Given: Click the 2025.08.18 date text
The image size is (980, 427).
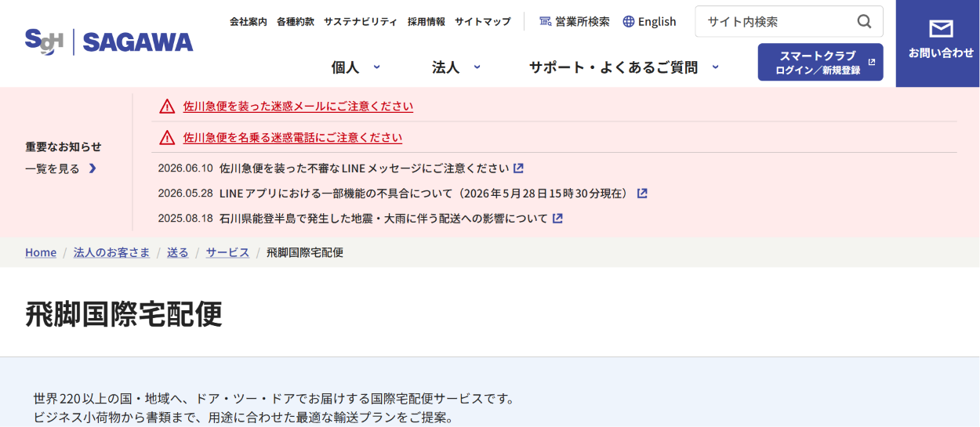Looking at the screenshot, I should (x=186, y=218).
